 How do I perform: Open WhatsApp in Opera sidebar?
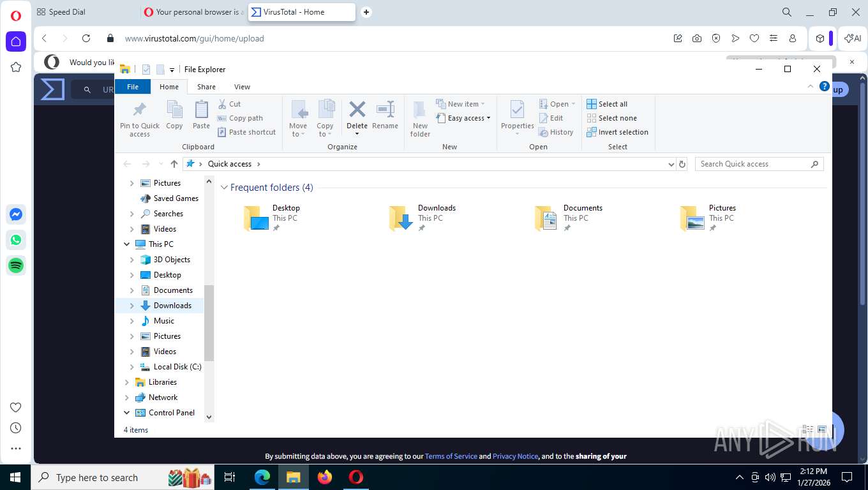[x=16, y=240]
